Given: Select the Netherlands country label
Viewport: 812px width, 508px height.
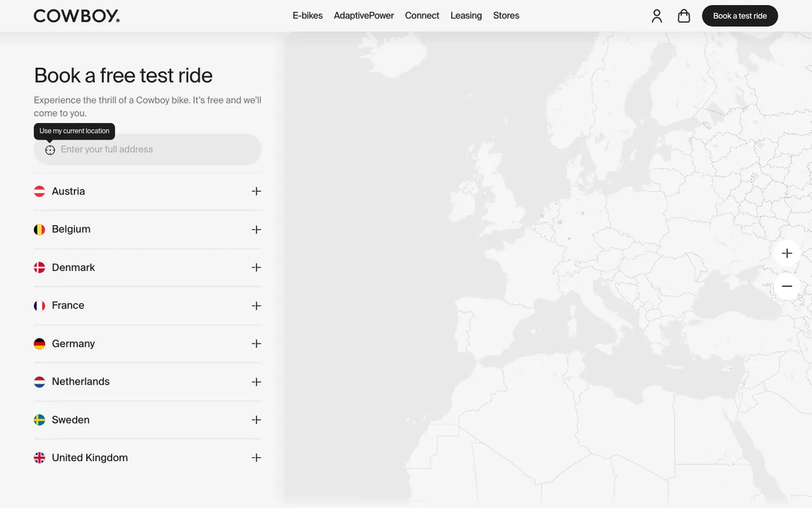Looking at the screenshot, I should tap(81, 382).
